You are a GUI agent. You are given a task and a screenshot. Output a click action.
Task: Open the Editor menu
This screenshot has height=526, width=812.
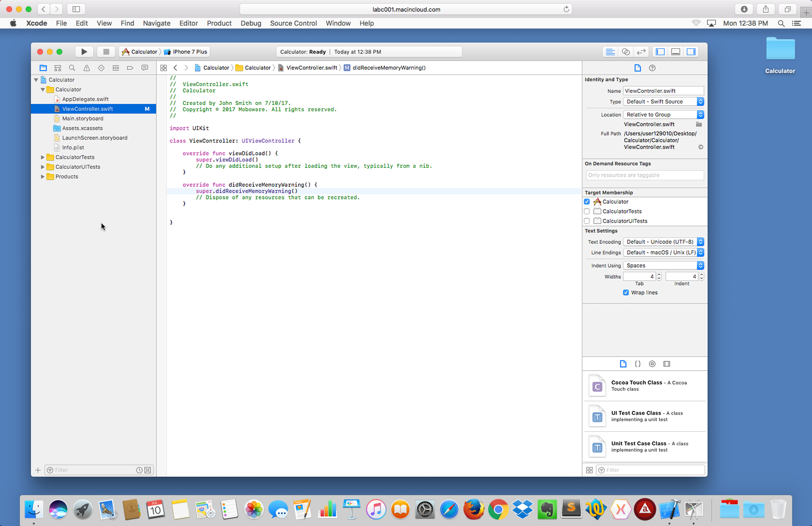(x=188, y=23)
